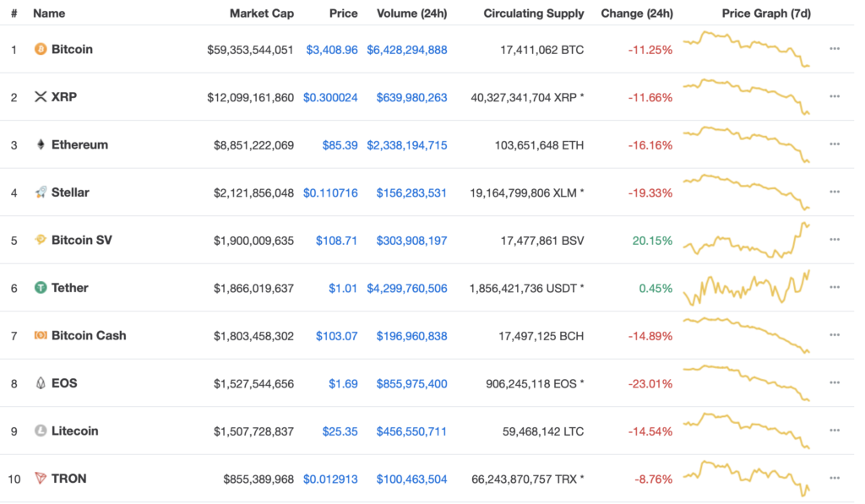865x504 pixels.
Task: Sort by the Market Cap column header
Action: 262,14
